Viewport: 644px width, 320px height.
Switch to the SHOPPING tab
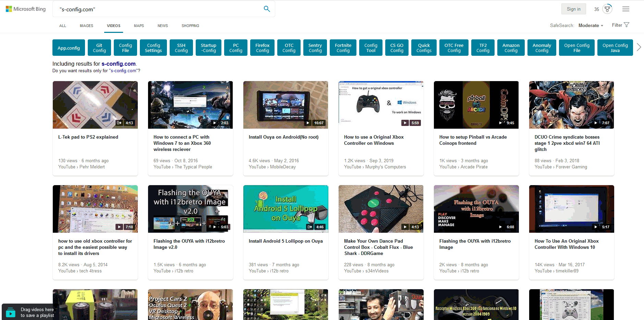(190, 26)
